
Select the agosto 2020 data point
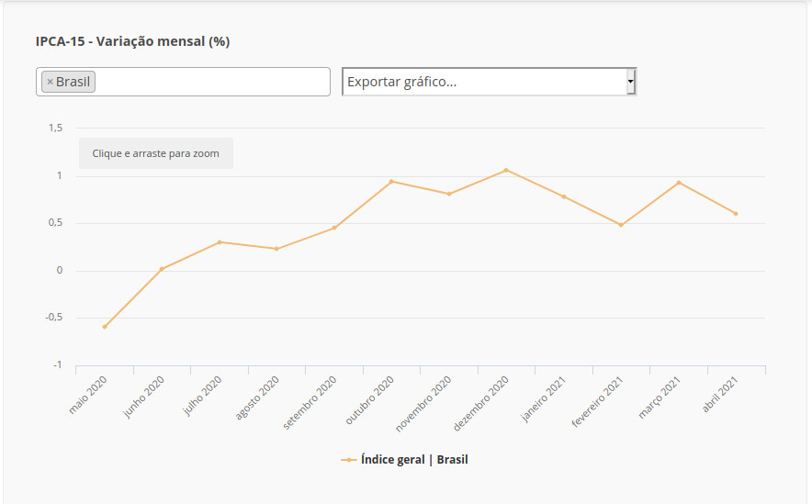coord(276,249)
